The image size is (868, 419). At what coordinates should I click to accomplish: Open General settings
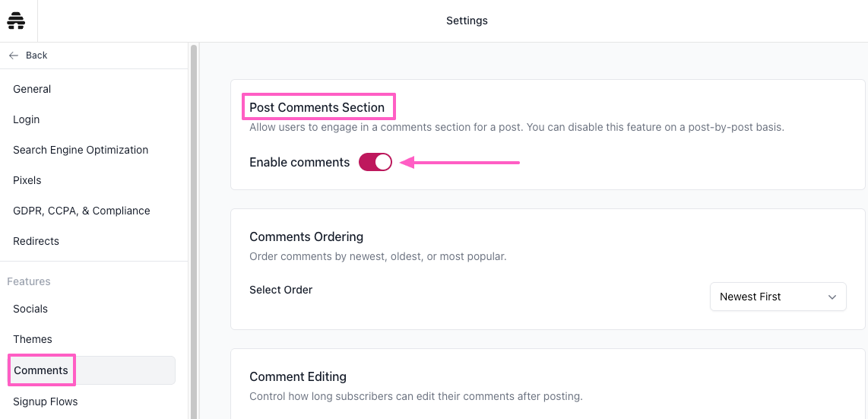pos(32,89)
